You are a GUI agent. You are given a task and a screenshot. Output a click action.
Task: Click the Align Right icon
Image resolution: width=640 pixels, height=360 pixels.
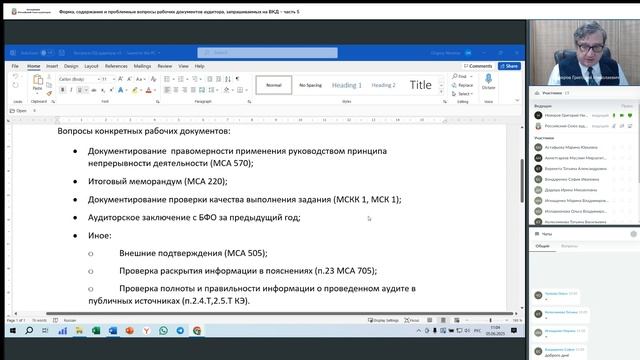tap(184, 90)
